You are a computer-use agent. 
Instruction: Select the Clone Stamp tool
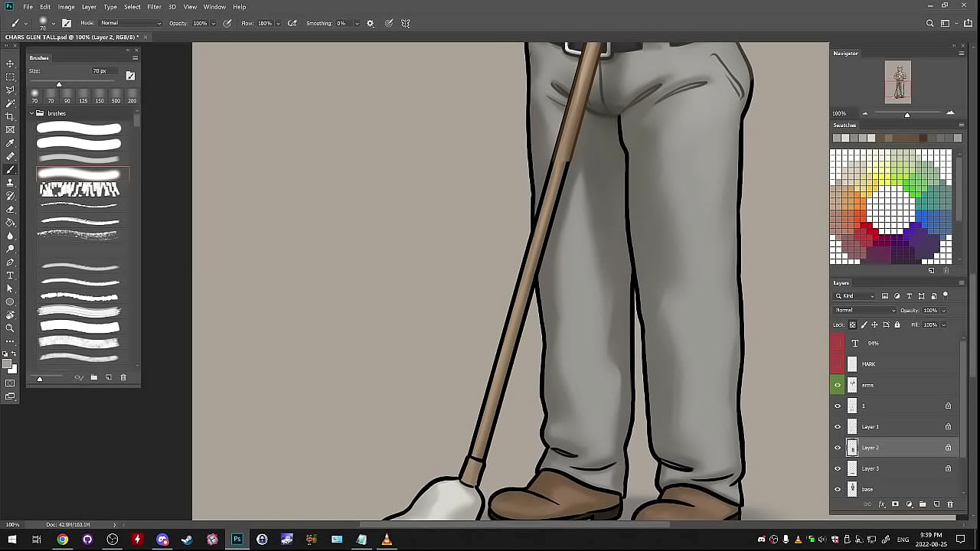click(x=10, y=183)
